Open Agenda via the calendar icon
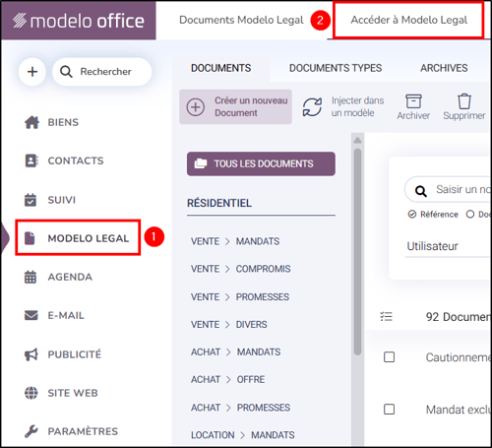The image size is (492, 448). coord(31,277)
